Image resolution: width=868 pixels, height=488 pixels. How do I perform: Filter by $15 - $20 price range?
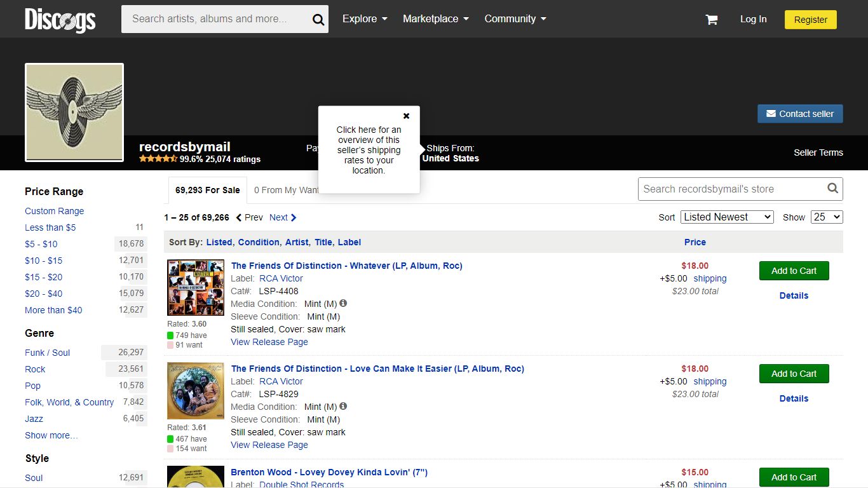pyautogui.click(x=44, y=277)
